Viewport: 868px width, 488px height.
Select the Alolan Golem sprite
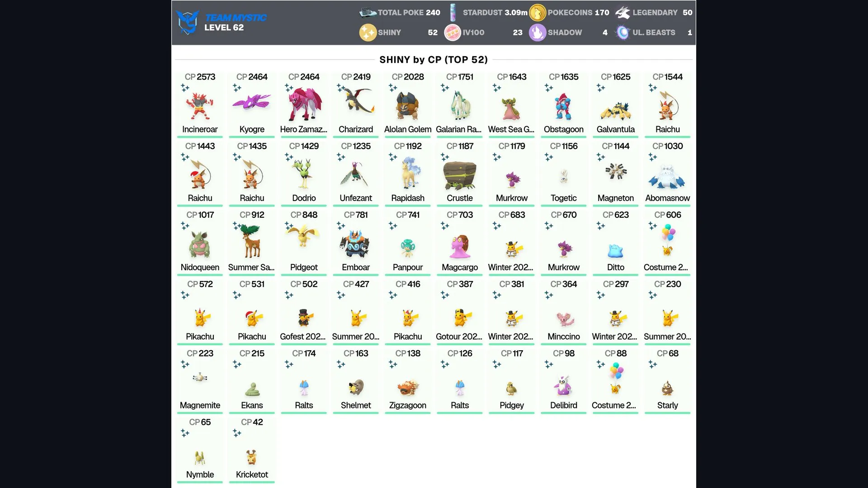point(408,106)
